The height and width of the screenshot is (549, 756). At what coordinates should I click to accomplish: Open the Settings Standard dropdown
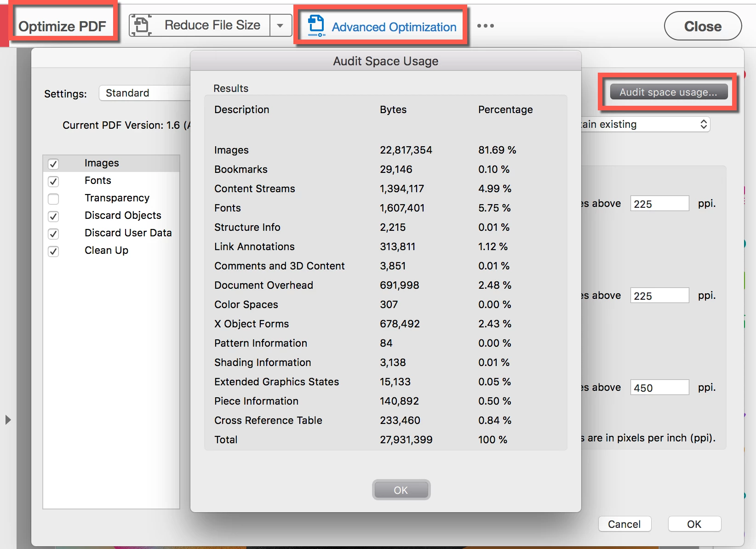click(144, 93)
